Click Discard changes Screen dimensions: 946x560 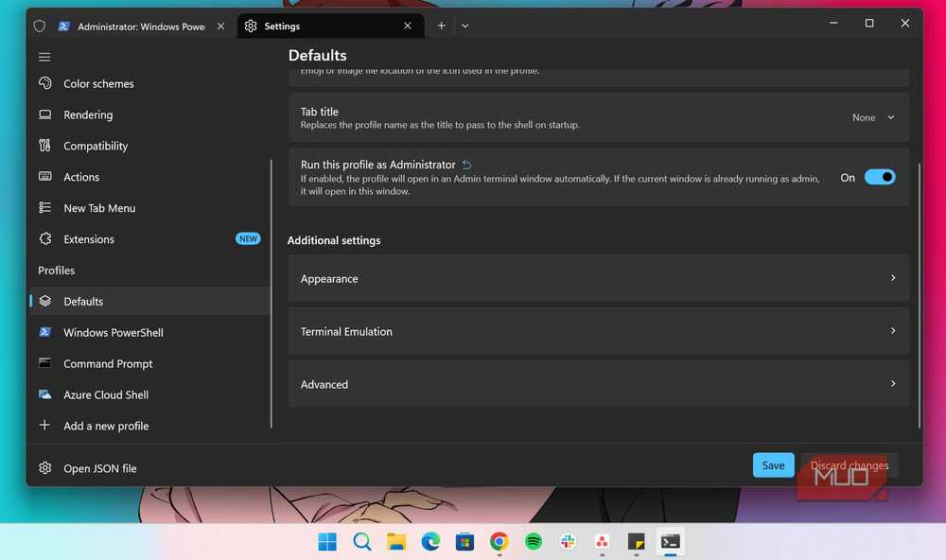850,465
